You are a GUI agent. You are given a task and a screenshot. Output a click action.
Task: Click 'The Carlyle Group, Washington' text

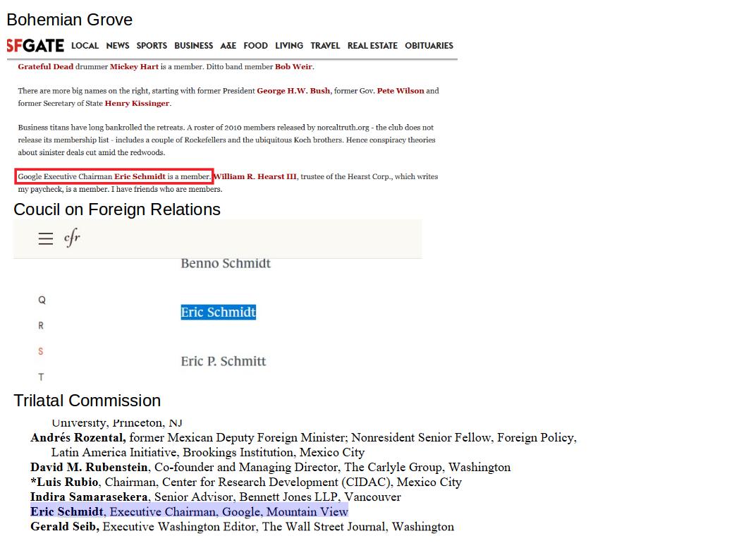[x=427, y=467]
